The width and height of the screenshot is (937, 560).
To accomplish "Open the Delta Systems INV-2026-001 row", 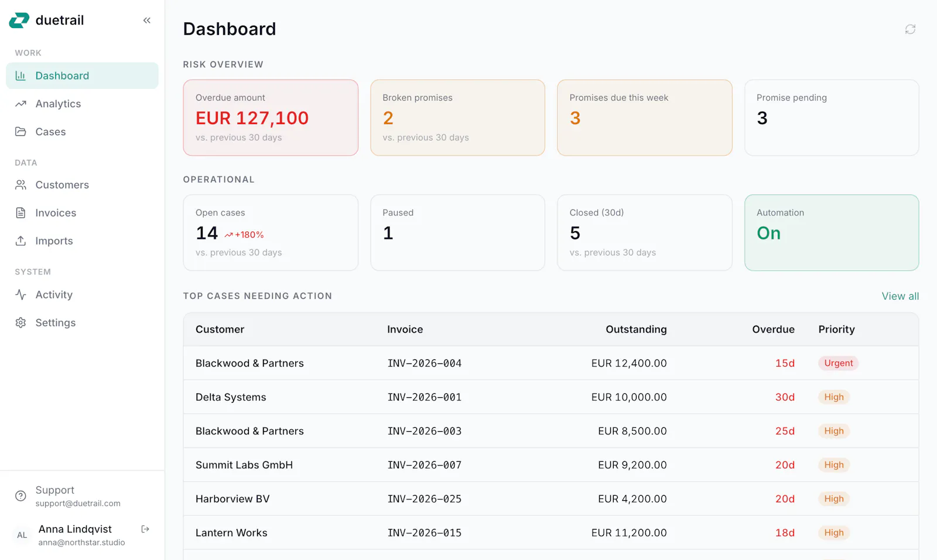I will 550,397.
